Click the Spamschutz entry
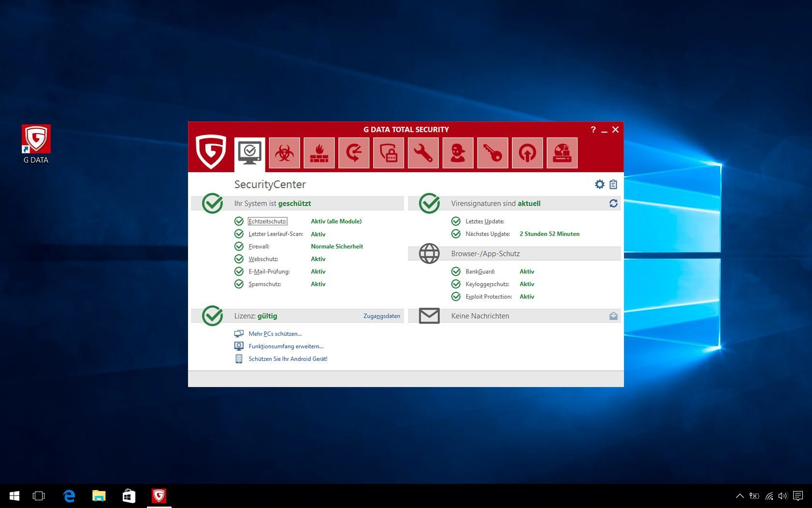 point(265,284)
